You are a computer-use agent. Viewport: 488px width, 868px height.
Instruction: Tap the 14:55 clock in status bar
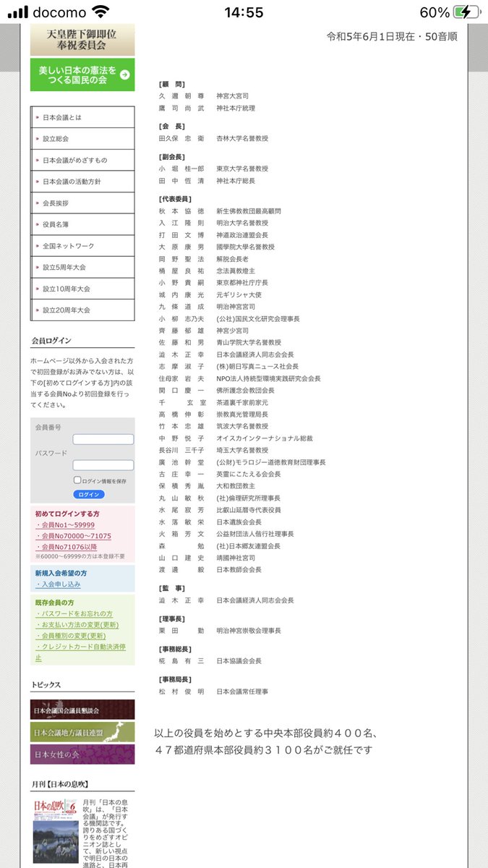[244, 13]
